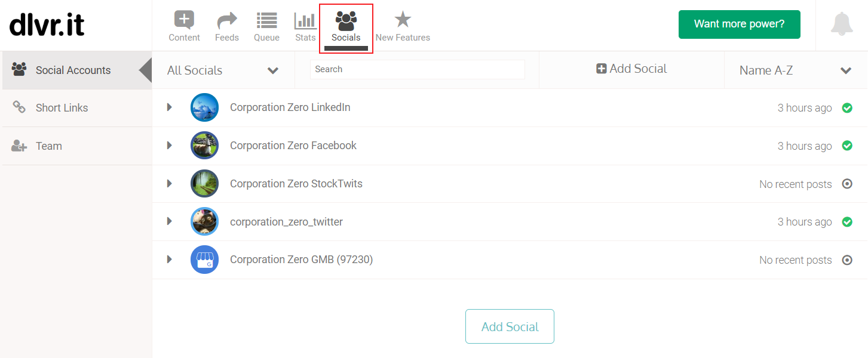Open the Queue list icon
The height and width of the screenshot is (358, 868).
pos(266,20)
